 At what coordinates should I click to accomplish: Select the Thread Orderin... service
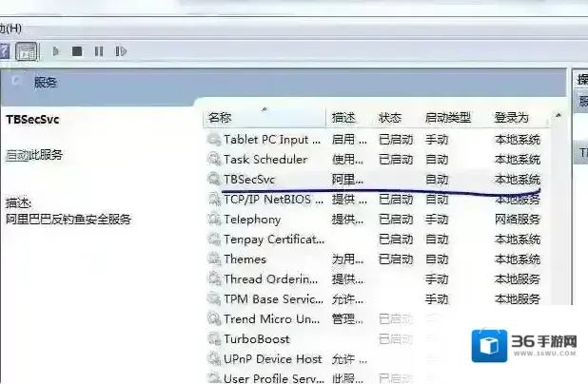(375, 278)
